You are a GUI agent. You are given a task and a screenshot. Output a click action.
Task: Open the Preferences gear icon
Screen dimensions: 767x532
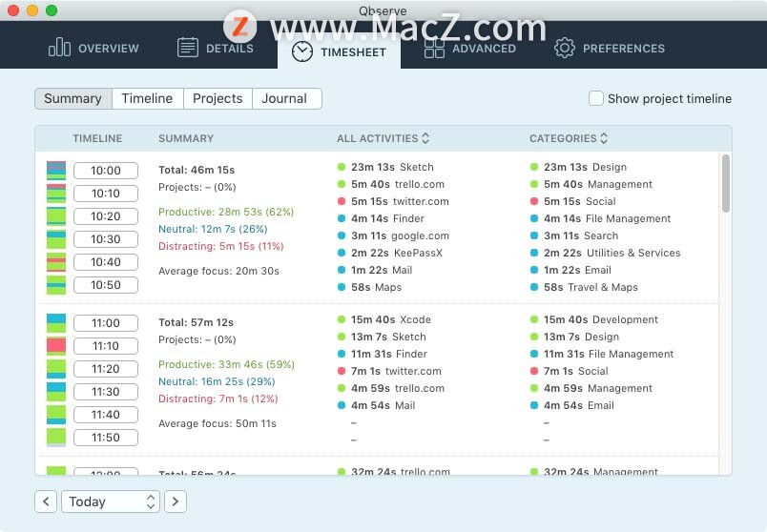click(x=565, y=48)
